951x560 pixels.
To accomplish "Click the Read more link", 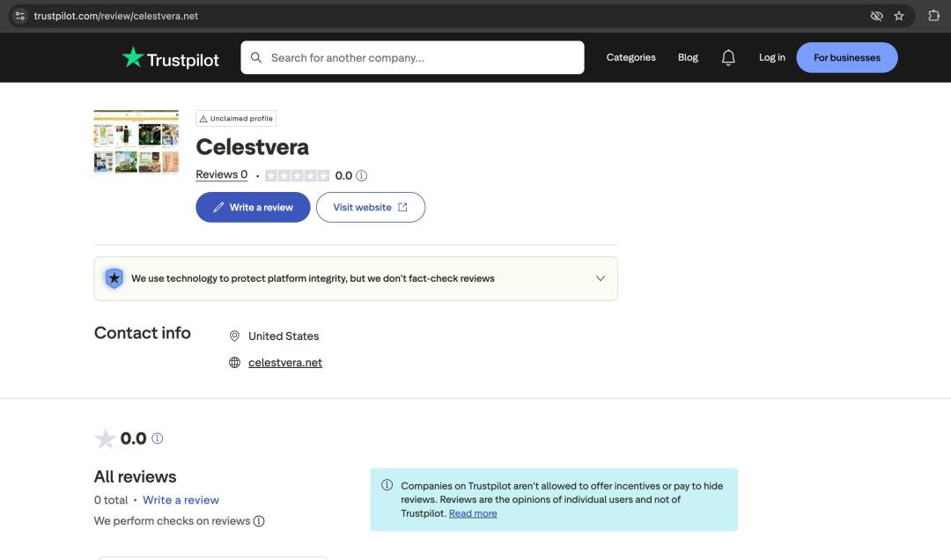I will pyautogui.click(x=473, y=513).
